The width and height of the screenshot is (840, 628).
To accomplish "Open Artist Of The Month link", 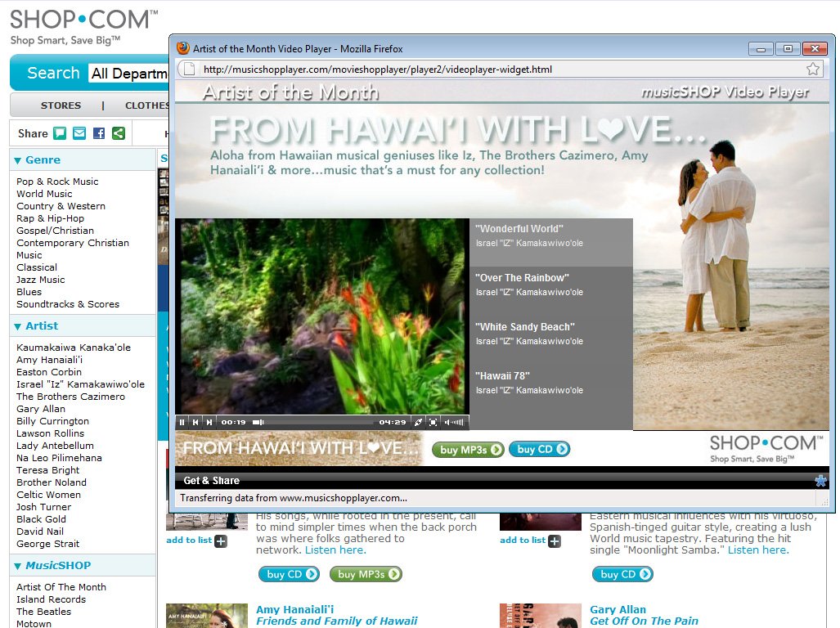I will 61,587.
